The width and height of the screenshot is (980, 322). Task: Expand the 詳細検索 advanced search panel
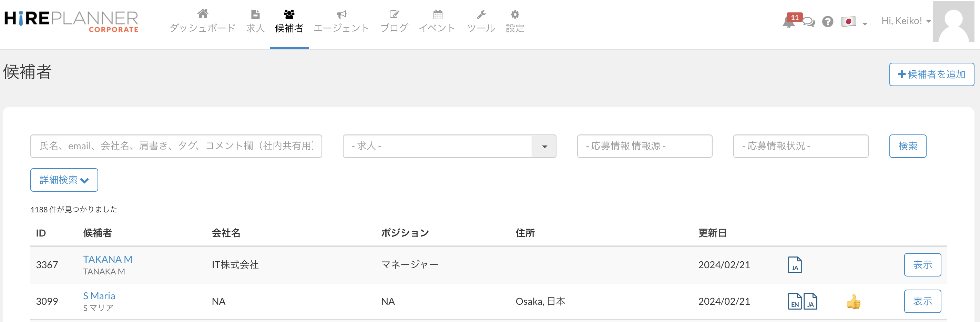coord(64,180)
